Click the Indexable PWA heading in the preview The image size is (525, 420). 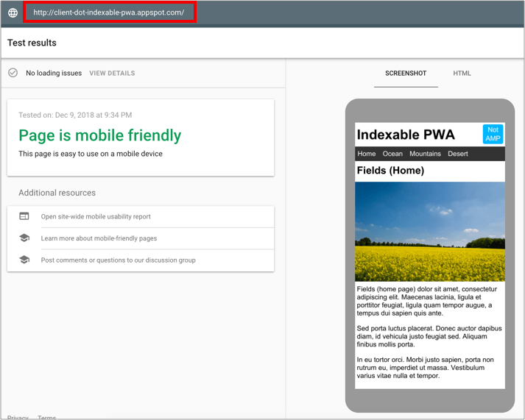pyautogui.click(x=406, y=135)
